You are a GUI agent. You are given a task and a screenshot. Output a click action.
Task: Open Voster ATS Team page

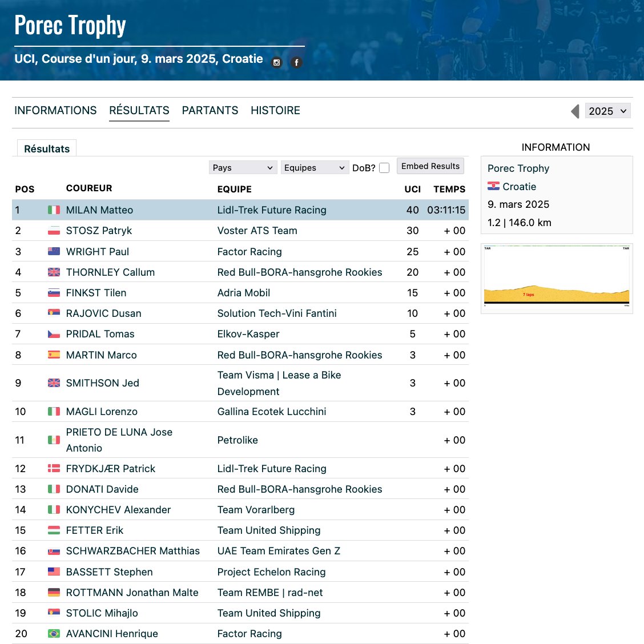pyautogui.click(x=257, y=231)
